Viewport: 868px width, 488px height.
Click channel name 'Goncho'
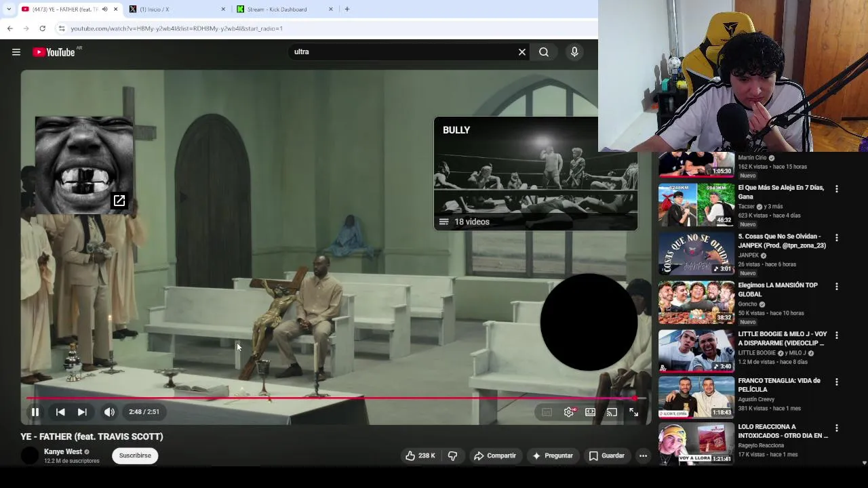[748, 304]
